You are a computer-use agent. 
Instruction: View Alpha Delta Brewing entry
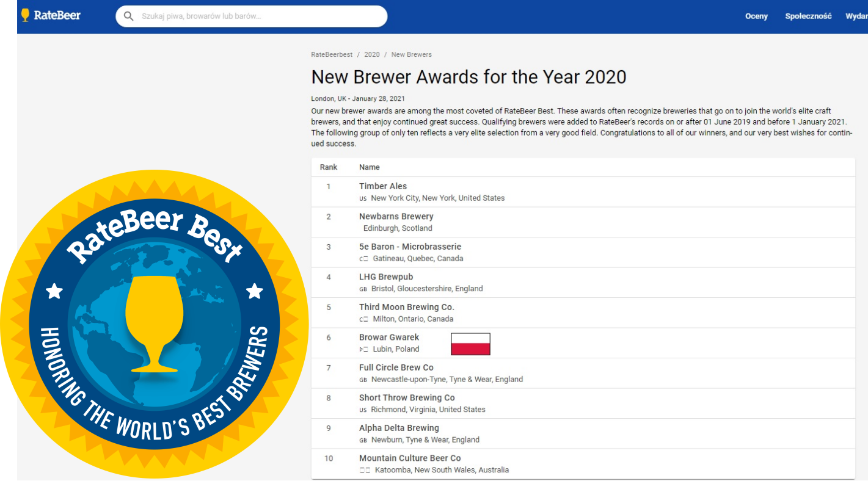[x=399, y=428]
